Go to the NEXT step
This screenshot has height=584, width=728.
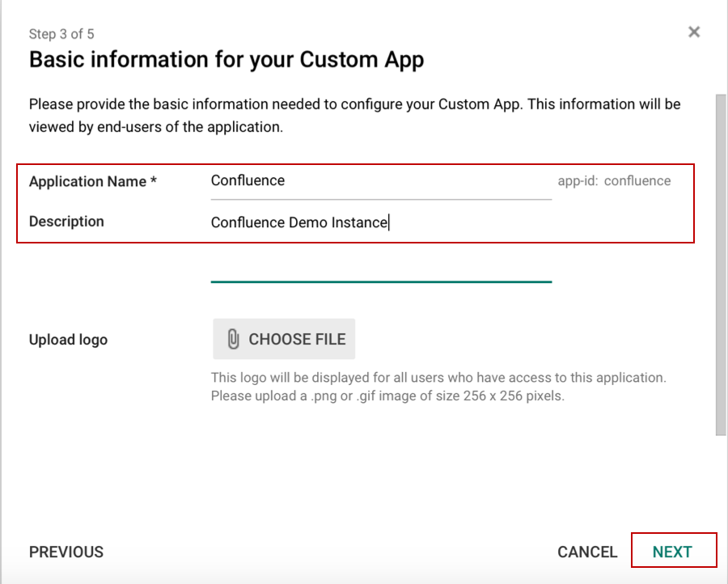tap(672, 552)
